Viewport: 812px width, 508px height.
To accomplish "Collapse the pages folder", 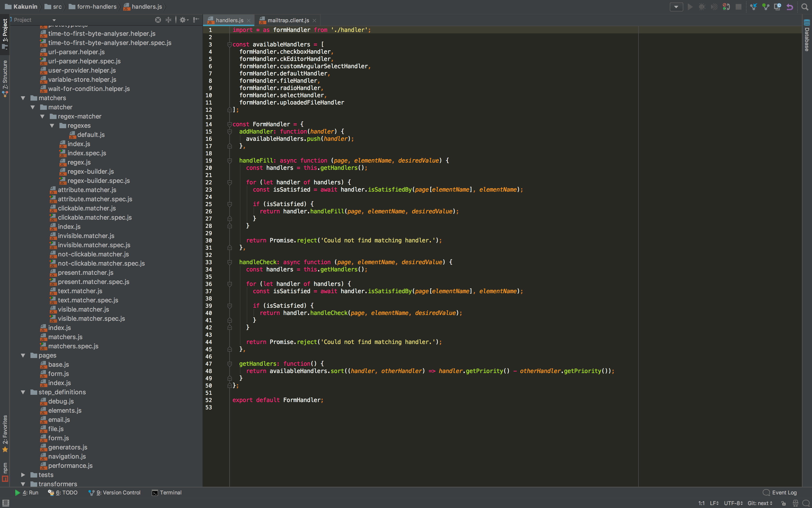I will pyautogui.click(x=23, y=355).
